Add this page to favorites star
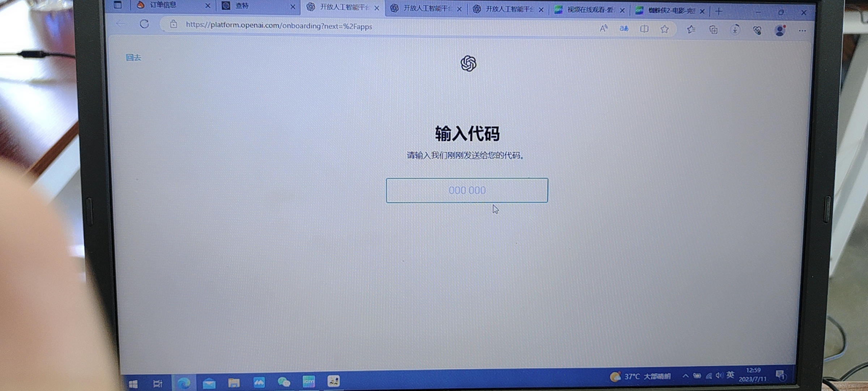Viewport: 868px width, 391px height. click(664, 29)
